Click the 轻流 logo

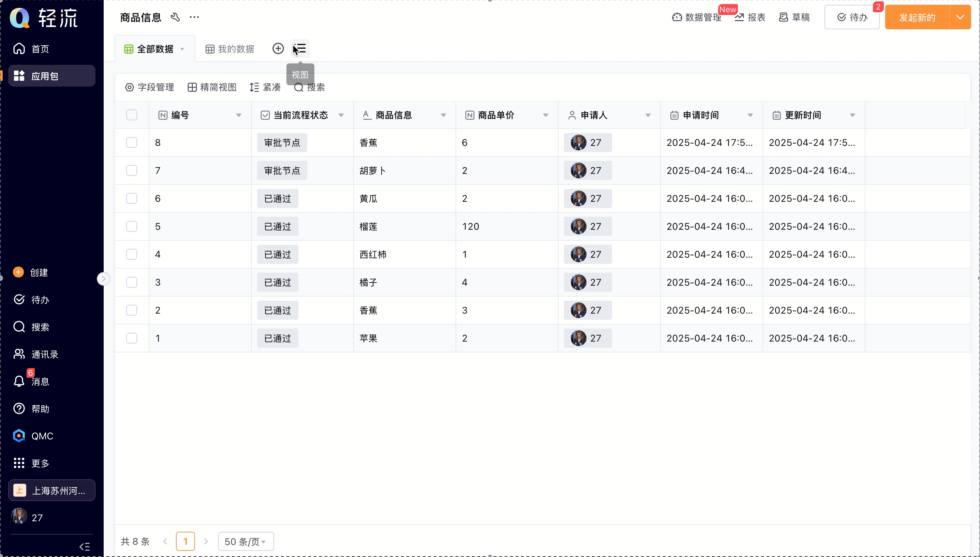[43, 18]
